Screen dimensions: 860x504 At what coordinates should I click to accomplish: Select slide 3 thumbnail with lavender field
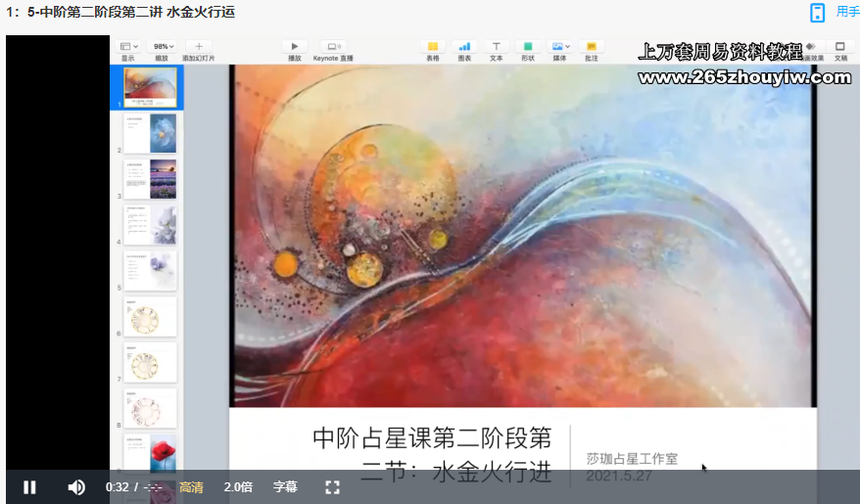point(150,179)
